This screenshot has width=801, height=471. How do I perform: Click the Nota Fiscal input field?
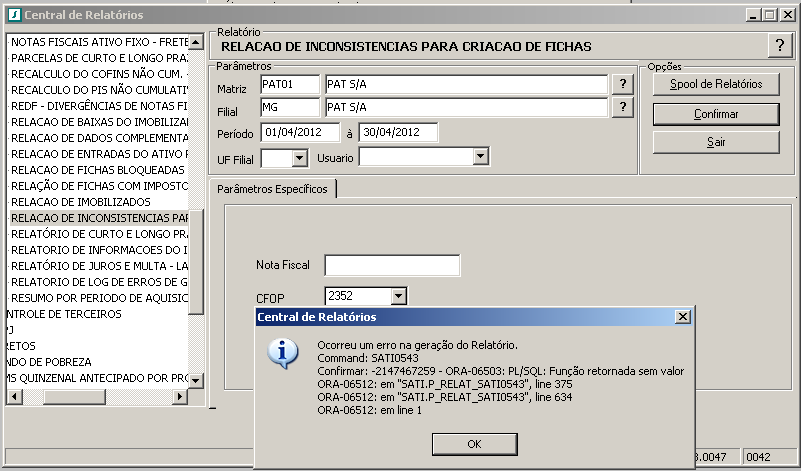[392, 265]
